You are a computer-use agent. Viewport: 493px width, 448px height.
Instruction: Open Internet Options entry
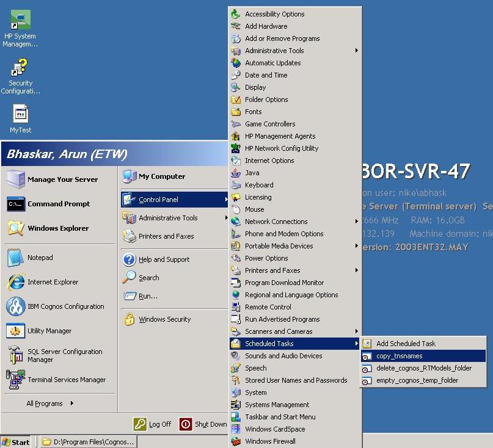click(x=295, y=161)
